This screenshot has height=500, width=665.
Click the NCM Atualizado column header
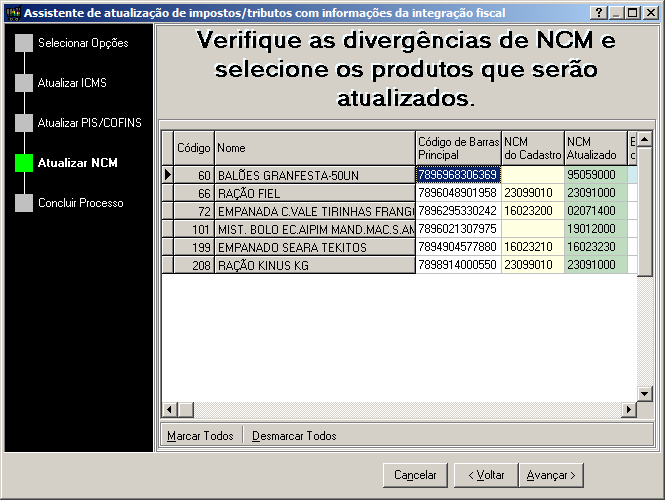[x=594, y=147]
